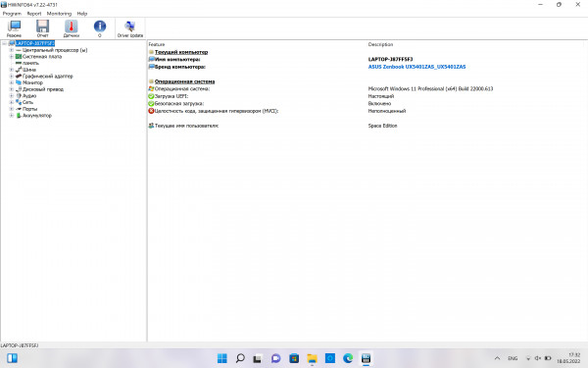The height and width of the screenshot is (368, 588).
Task: Click the HVCI code integrity row
Action: [217, 111]
